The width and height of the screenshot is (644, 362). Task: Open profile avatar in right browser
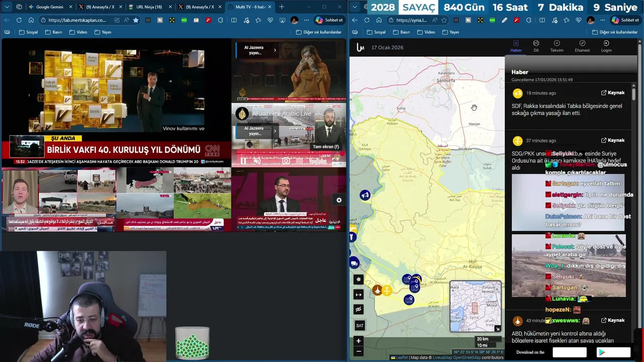(x=590, y=20)
